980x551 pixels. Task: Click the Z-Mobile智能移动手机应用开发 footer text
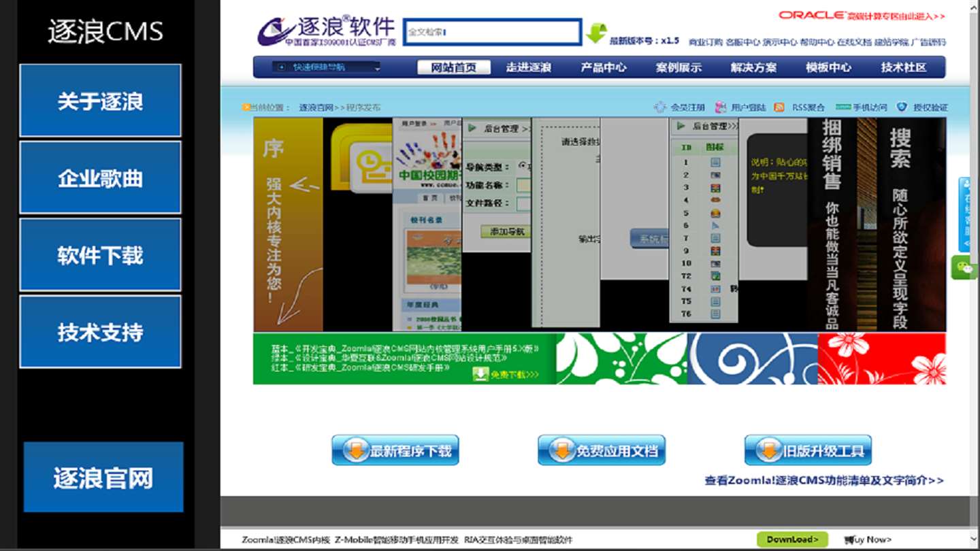point(397,540)
